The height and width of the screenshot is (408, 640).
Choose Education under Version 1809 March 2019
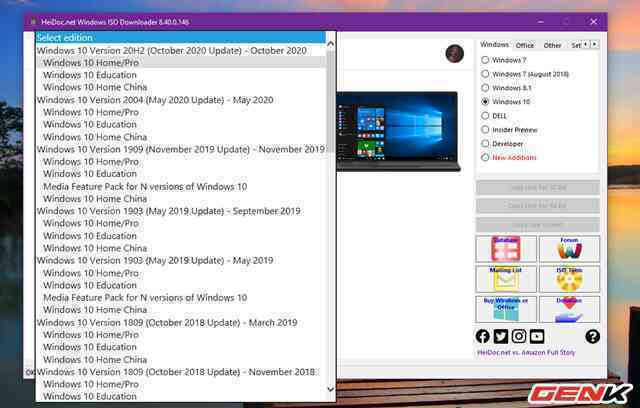pos(181,347)
